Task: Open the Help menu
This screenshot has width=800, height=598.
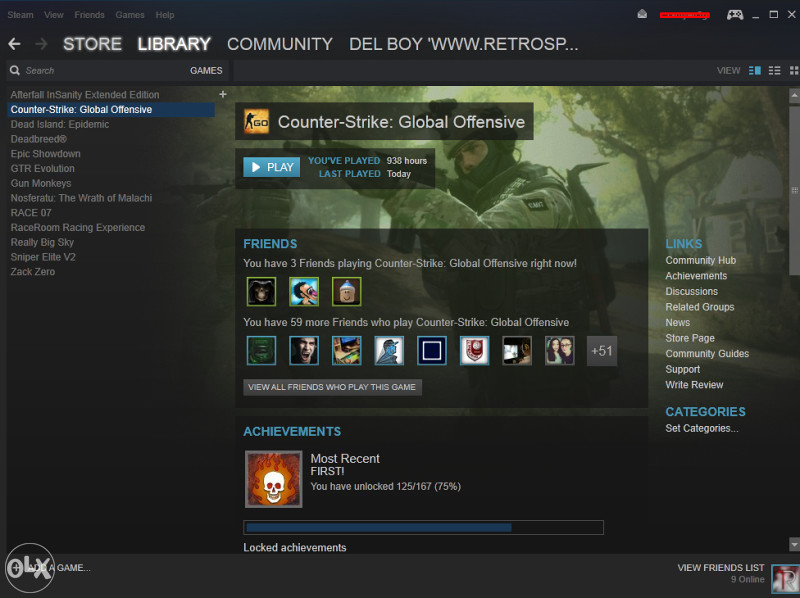Action: [x=165, y=15]
